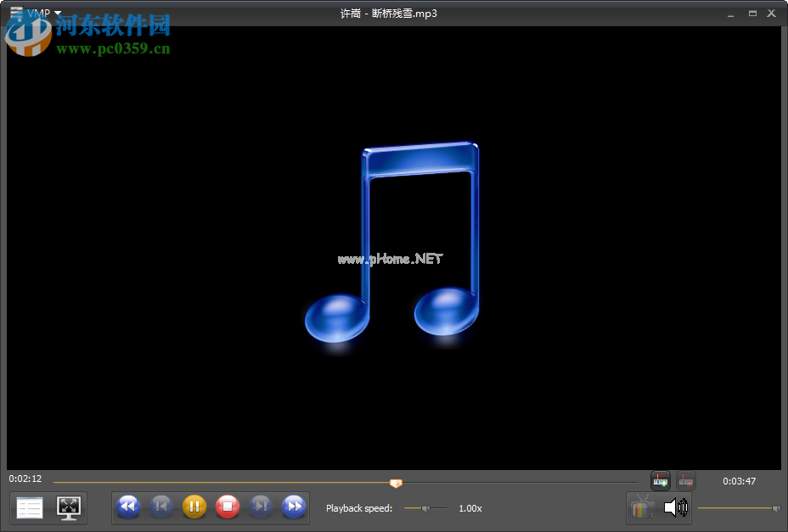The height and width of the screenshot is (532, 788).
Task: Skip to the next track
Action: [260, 507]
